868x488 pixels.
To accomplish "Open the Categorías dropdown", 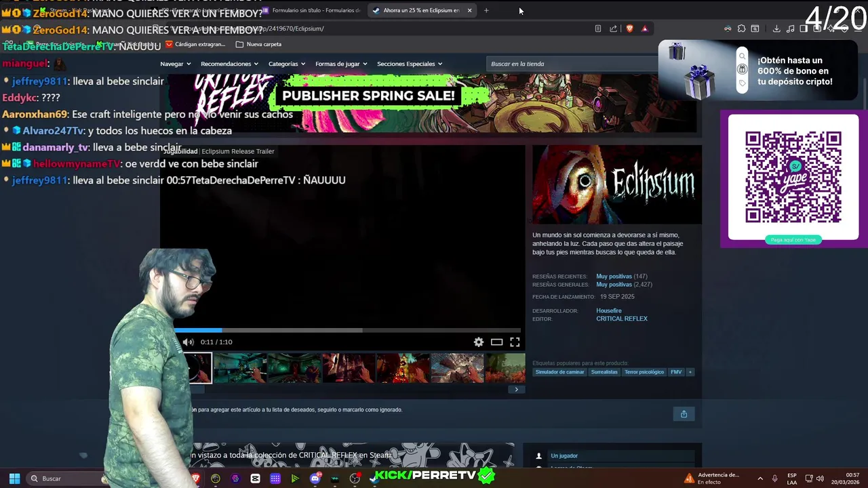I will [287, 64].
